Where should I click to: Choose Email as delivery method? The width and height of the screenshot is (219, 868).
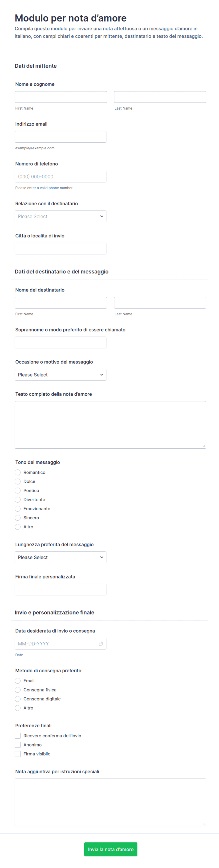coord(18,681)
